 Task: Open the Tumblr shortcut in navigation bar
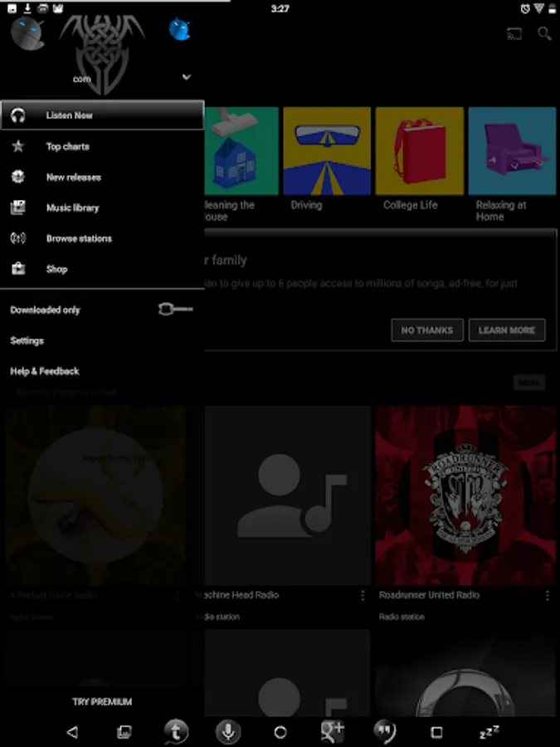tap(176, 731)
